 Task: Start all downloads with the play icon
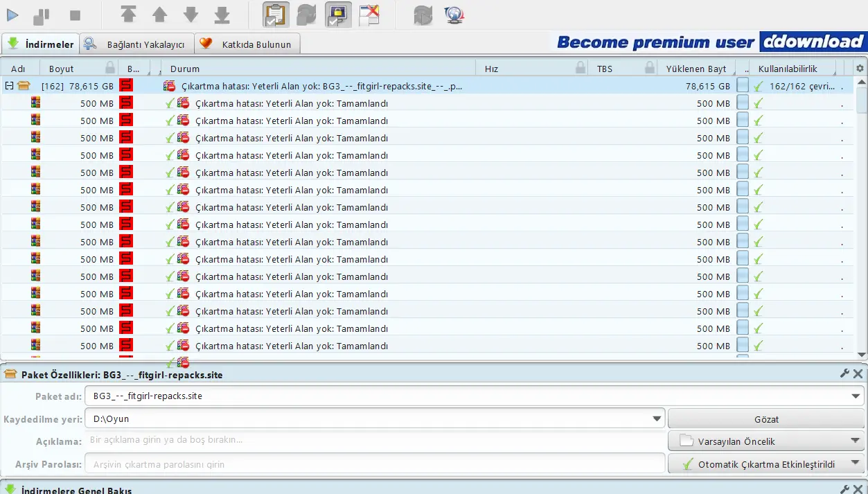pyautogui.click(x=12, y=15)
